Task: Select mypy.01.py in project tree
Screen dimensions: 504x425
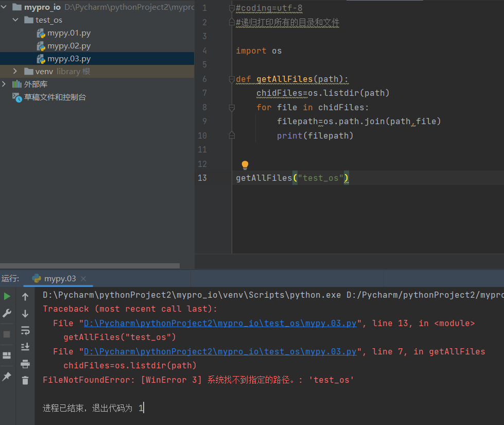Action: [x=69, y=33]
